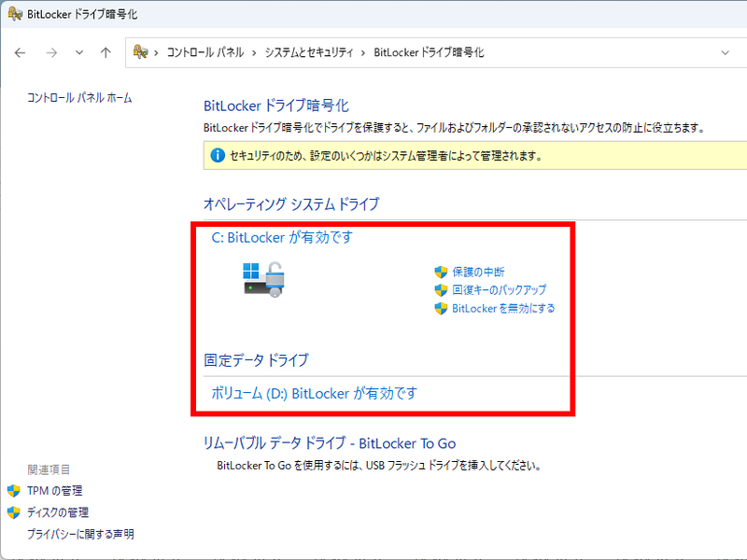Open the recent locations chevron
747x560 pixels.
point(79,52)
